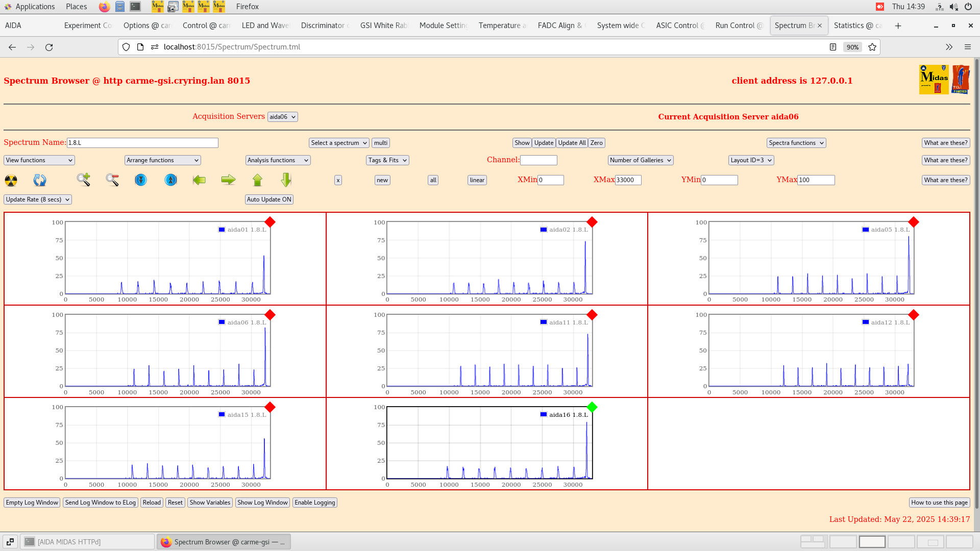The width and height of the screenshot is (980, 551).
Task: Click the Midas logo in the top corner
Action: point(933,80)
